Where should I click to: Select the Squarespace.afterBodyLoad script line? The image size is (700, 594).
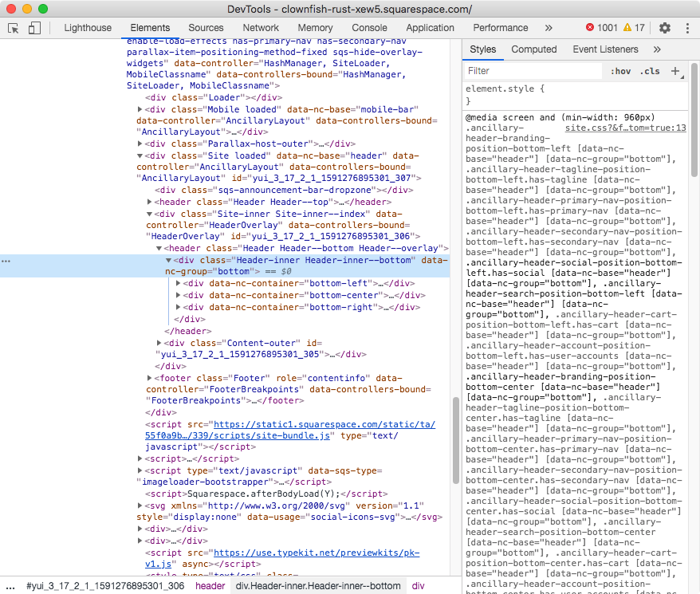click(266, 494)
